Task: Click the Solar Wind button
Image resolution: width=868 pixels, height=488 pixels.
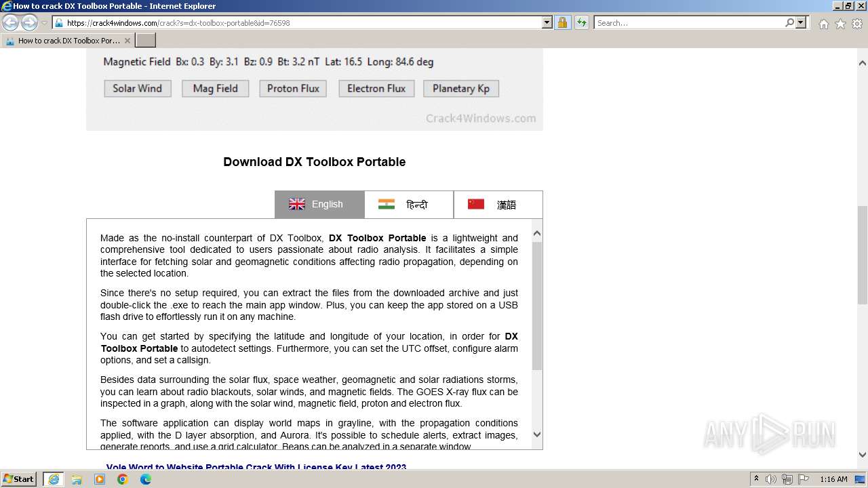Action: (x=138, y=88)
